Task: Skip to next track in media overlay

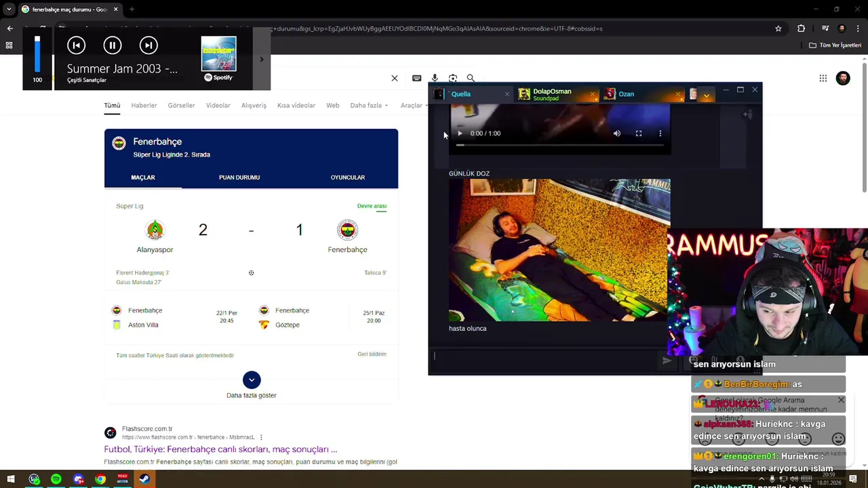Action: coord(149,45)
